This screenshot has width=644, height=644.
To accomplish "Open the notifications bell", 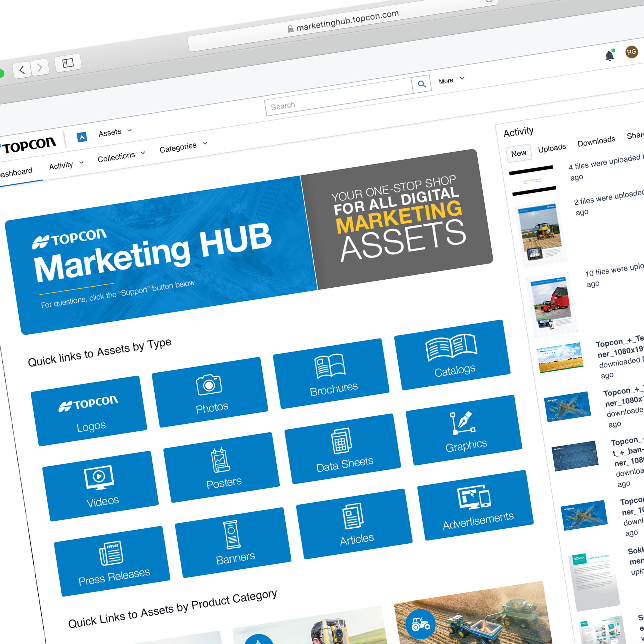I will tap(610, 55).
